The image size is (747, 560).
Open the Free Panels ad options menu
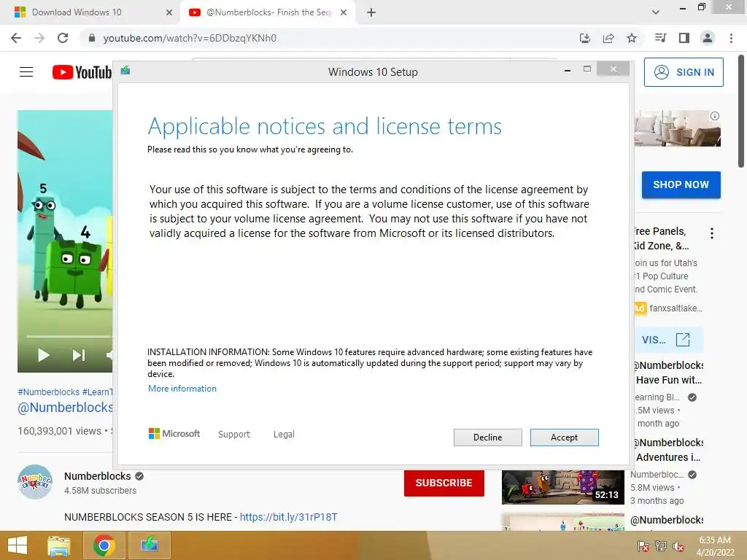[712, 233]
